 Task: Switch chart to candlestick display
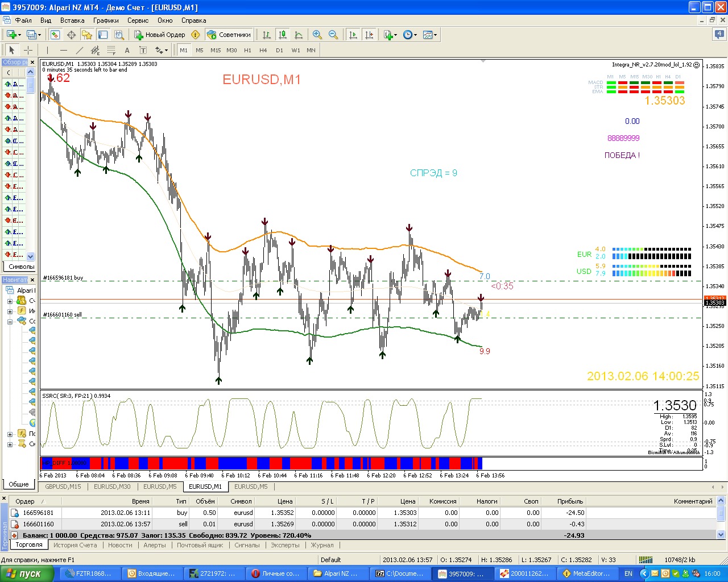283,35
